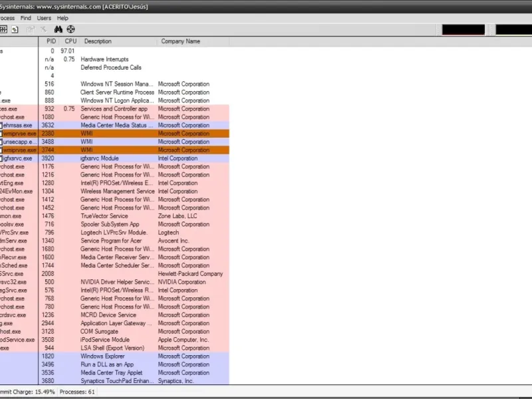Open the Users menu
The image size is (532, 399).
point(44,18)
